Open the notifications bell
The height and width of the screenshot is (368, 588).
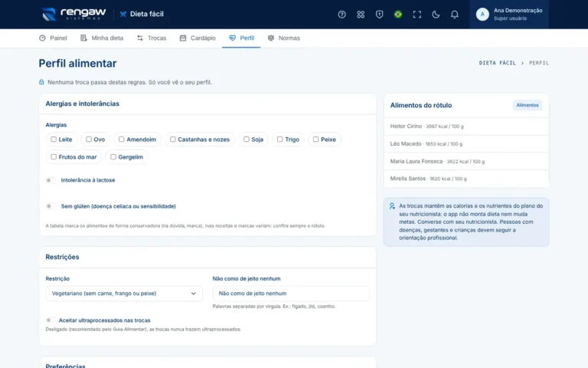point(454,15)
